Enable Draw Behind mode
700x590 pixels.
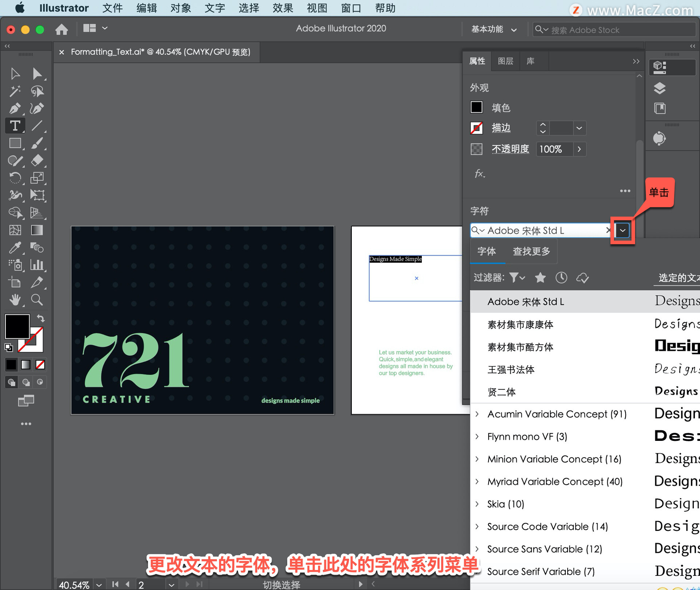pyautogui.click(x=26, y=382)
